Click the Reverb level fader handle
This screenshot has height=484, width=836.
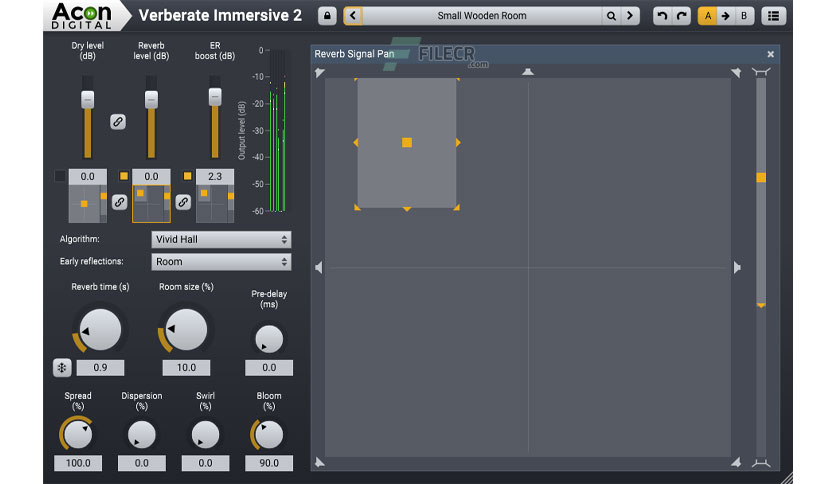click(151, 100)
